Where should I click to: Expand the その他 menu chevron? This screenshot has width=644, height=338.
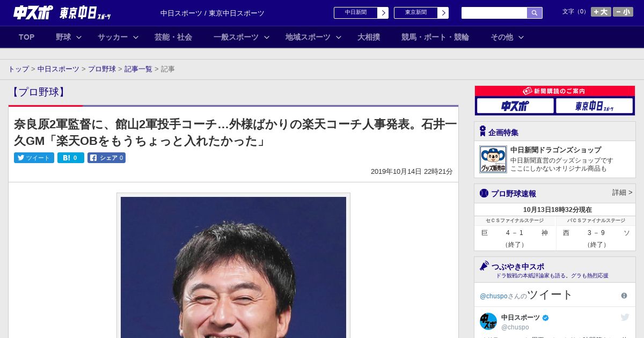click(x=521, y=38)
